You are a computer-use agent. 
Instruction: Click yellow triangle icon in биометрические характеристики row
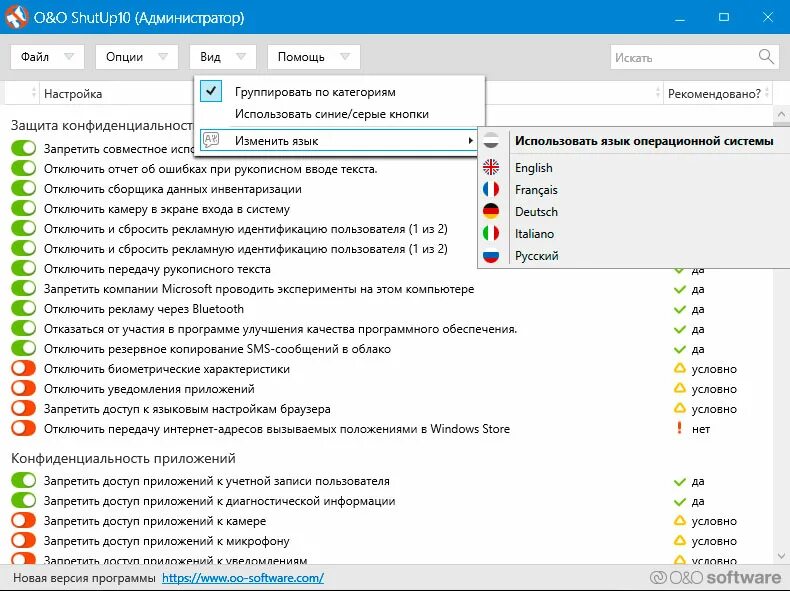(x=680, y=368)
